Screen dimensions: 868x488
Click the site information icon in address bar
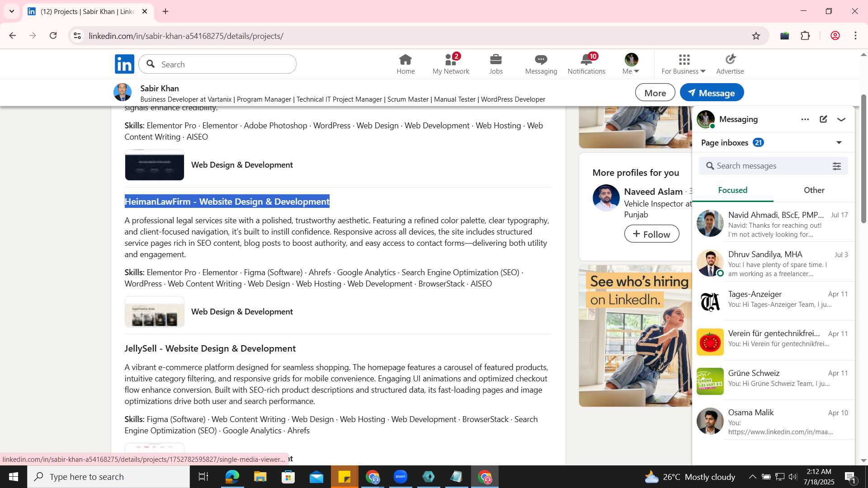point(77,36)
